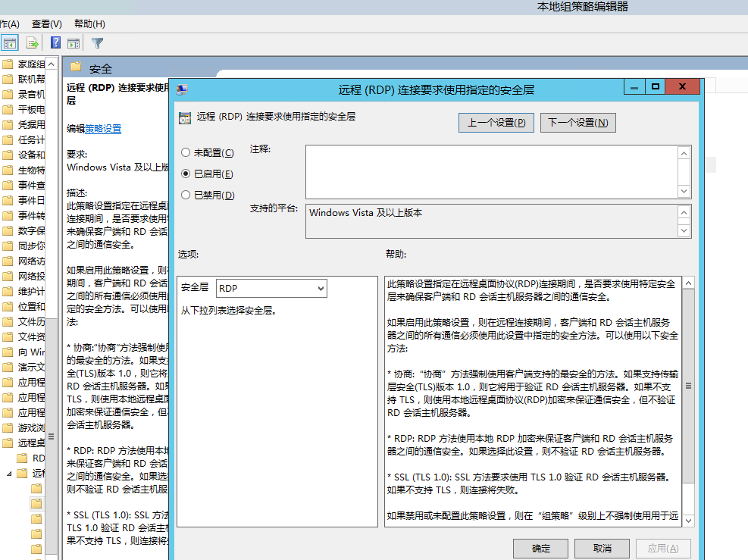Image resolution: width=748 pixels, height=560 pixels.
Task: Click the help text scrollbar thumb
Action: 688,386
